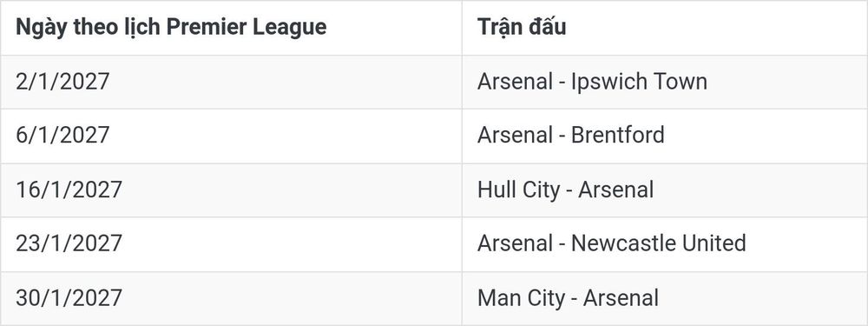
Task: Click the Arsenal - Ipswich Town match
Action: (x=592, y=82)
